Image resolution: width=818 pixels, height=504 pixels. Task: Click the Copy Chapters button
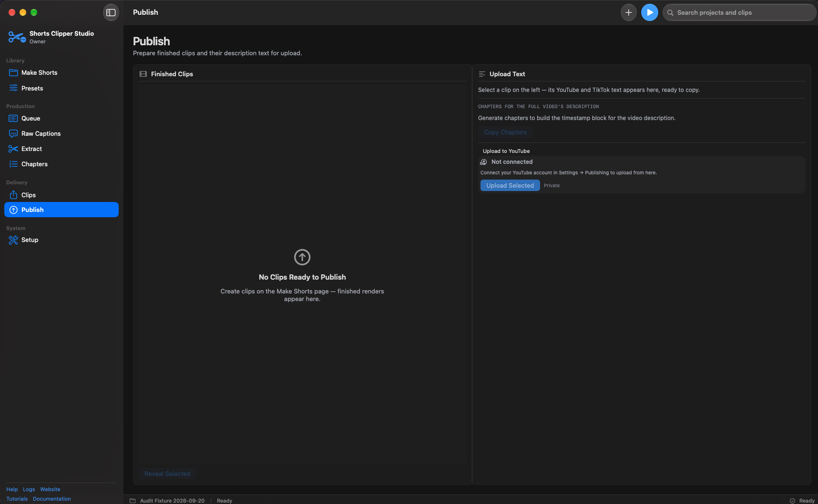[x=505, y=132]
